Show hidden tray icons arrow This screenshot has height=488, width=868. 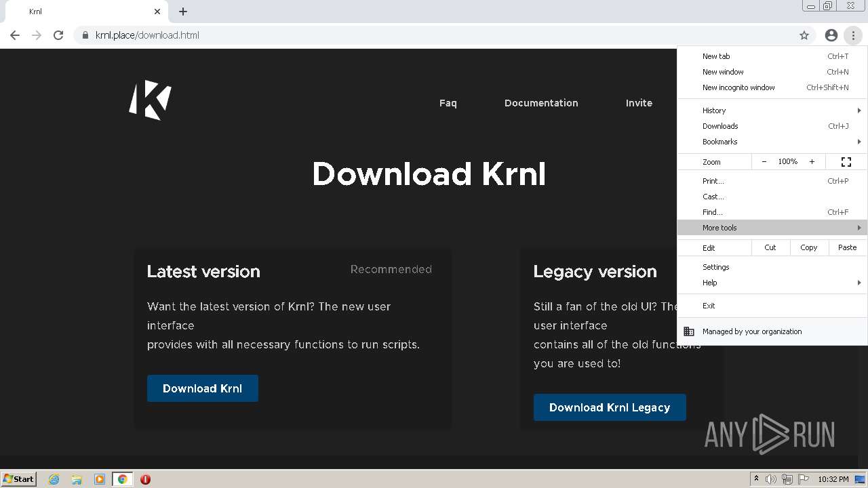(757, 479)
